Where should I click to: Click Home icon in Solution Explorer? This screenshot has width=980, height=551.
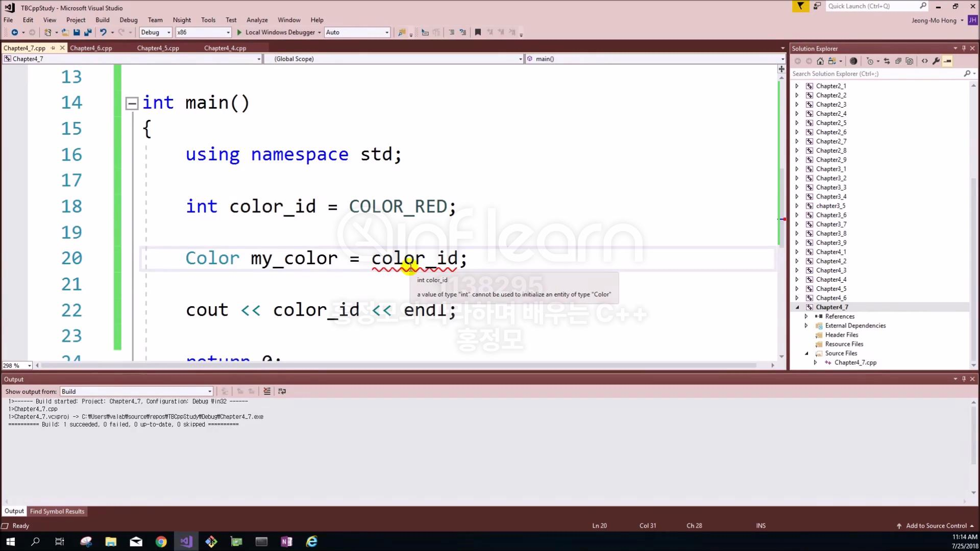point(820,61)
